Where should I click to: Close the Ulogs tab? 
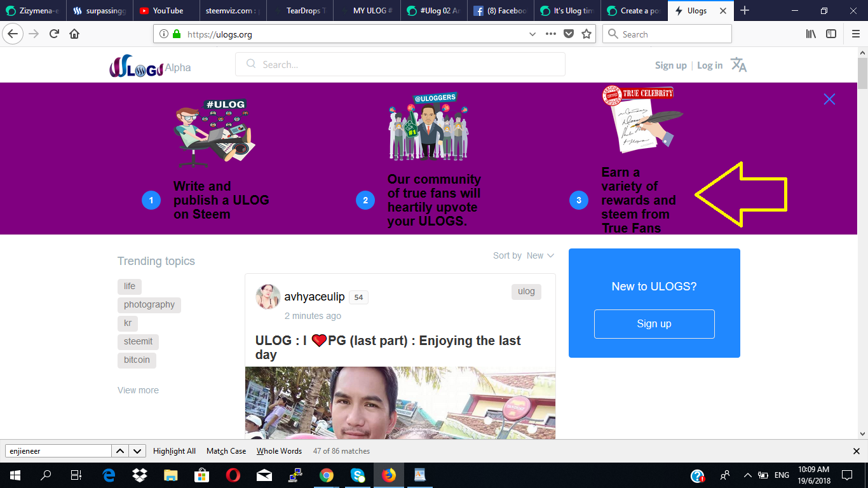coord(723,11)
